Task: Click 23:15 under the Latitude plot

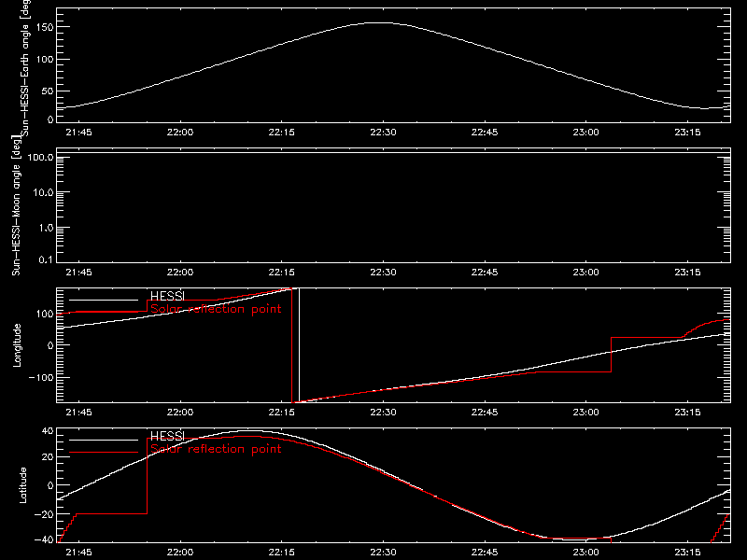Action: point(687,553)
